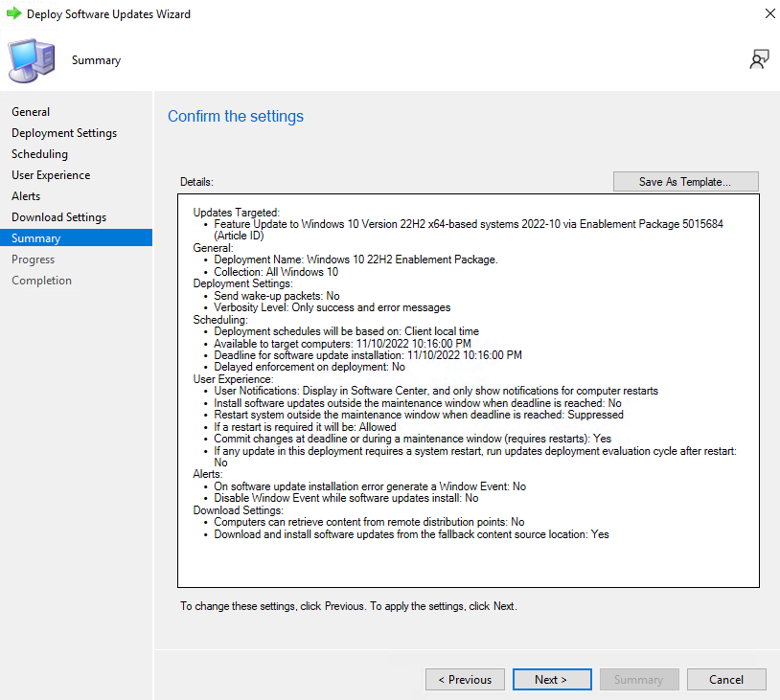Click 'Restart system outside... Suppressed' line
Screen dimensions: 780x700
419,415
